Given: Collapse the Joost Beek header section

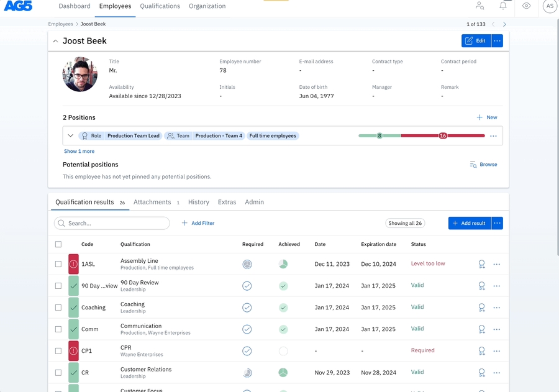Looking at the screenshot, I should (55, 41).
